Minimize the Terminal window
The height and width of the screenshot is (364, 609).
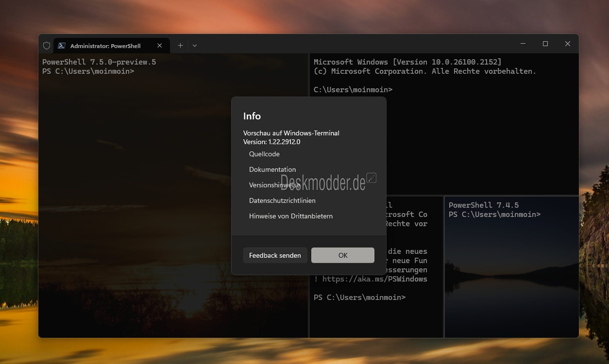pyautogui.click(x=523, y=44)
